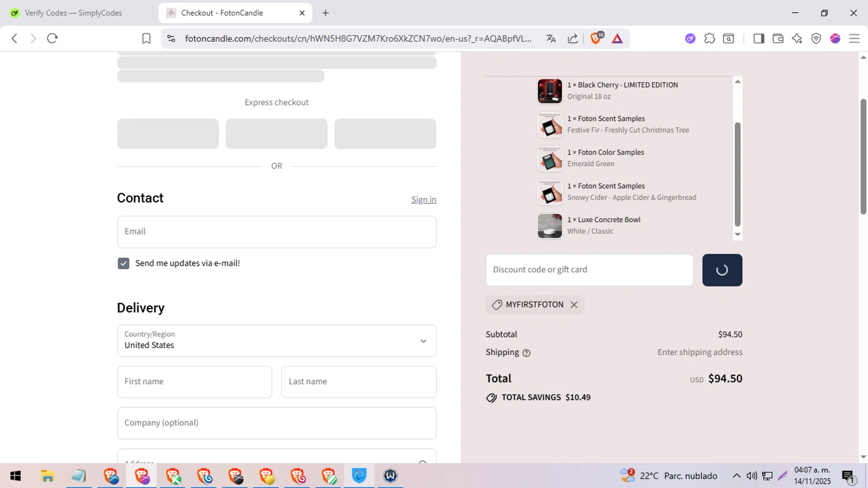Close the Checkout - FotonCandle tab
This screenshot has height=488, width=868.
coord(302,13)
